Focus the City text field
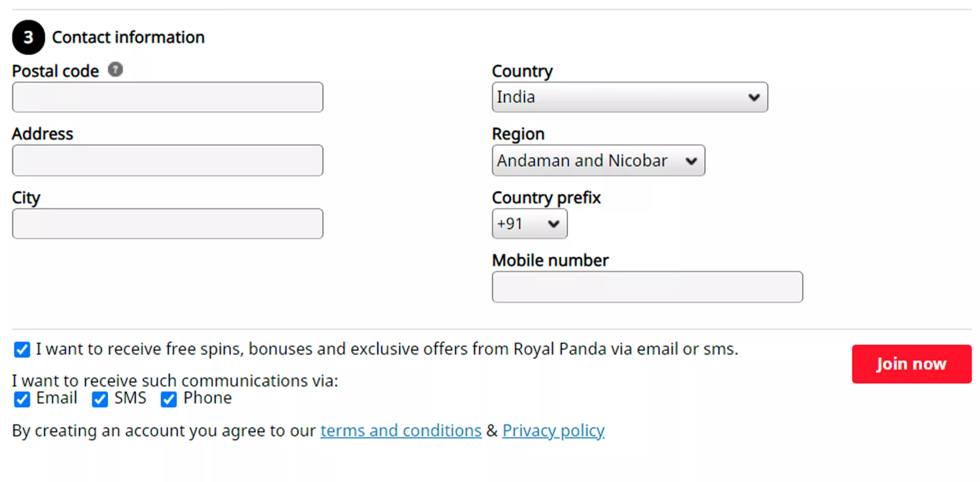This screenshot has width=980, height=482. click(167, 224)
